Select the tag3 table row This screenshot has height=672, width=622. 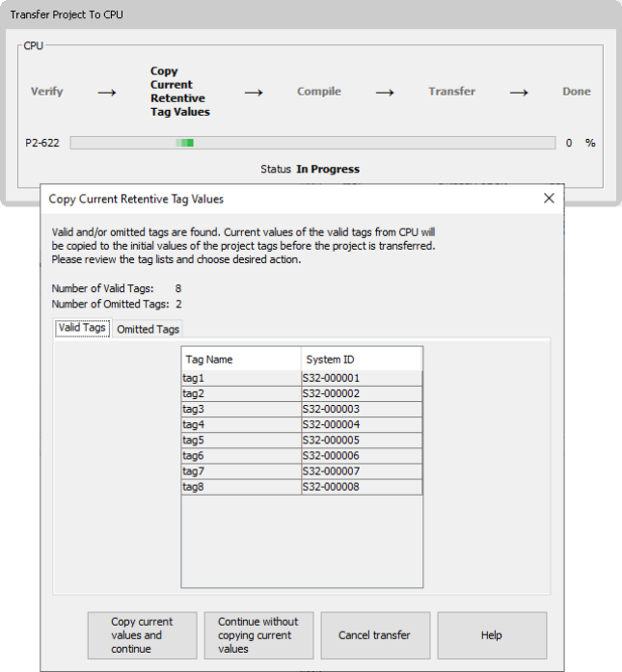[x=240, y=410]
